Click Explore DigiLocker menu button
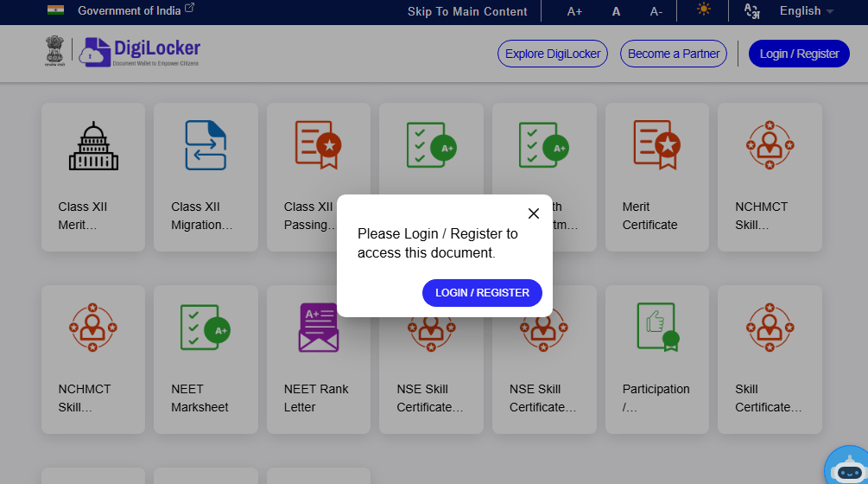 (x=553, y=54)
